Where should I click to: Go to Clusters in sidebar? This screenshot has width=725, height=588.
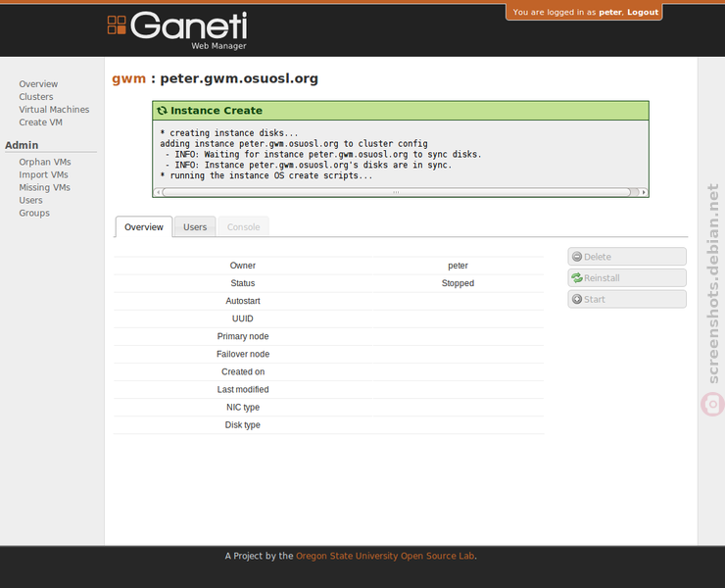click(36, 97)
